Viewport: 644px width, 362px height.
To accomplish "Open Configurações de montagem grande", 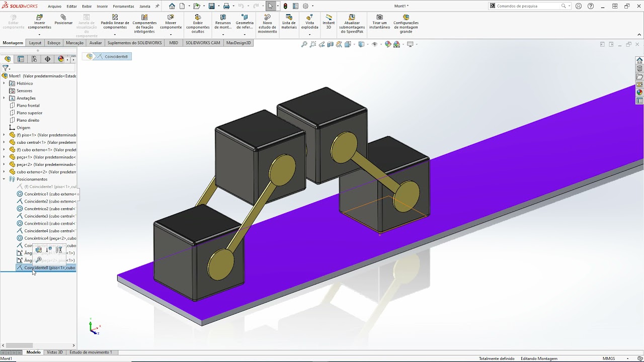I will pyautogui.click(x=406, y=24).
